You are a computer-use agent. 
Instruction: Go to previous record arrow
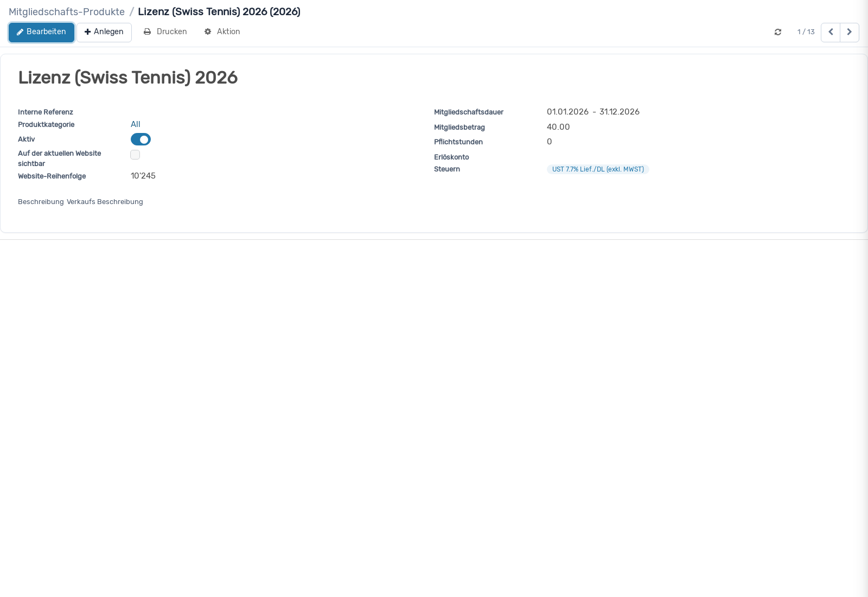click(x=831, y=33)
